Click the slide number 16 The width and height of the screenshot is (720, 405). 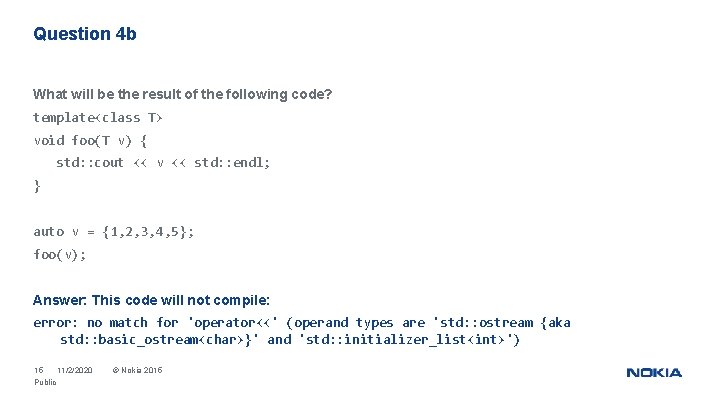pos(39,370)
